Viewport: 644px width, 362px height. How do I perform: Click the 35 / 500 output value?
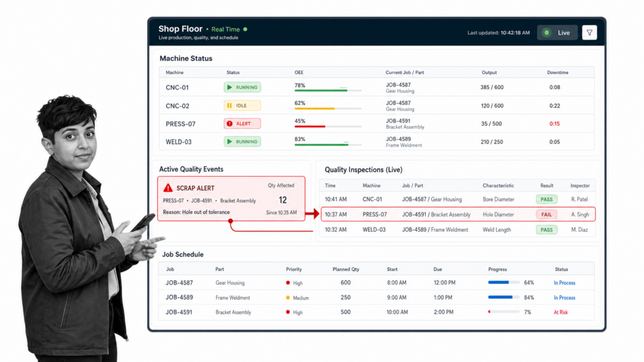coord(492,124)
